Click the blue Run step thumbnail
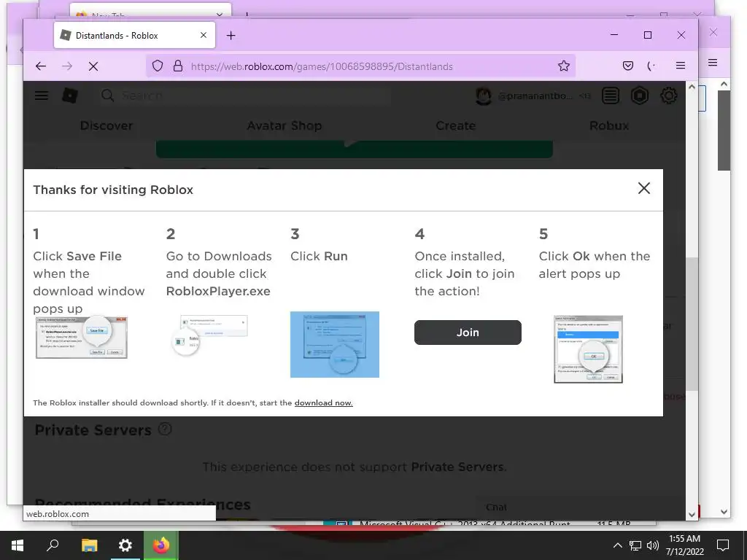Screen dimensions: 747x560 tap(334, 344)
